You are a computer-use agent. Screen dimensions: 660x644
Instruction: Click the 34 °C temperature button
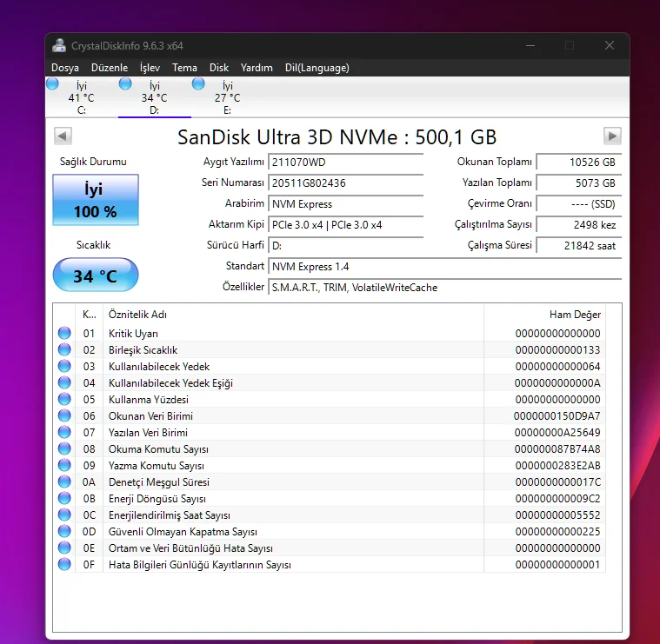click(x=96, y=276)
